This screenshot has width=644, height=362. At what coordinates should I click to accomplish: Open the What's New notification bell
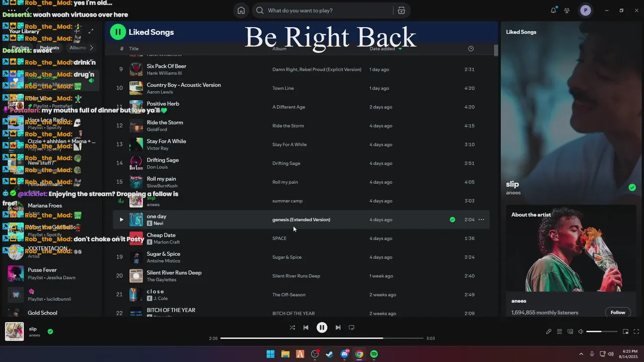pos(553,10)
